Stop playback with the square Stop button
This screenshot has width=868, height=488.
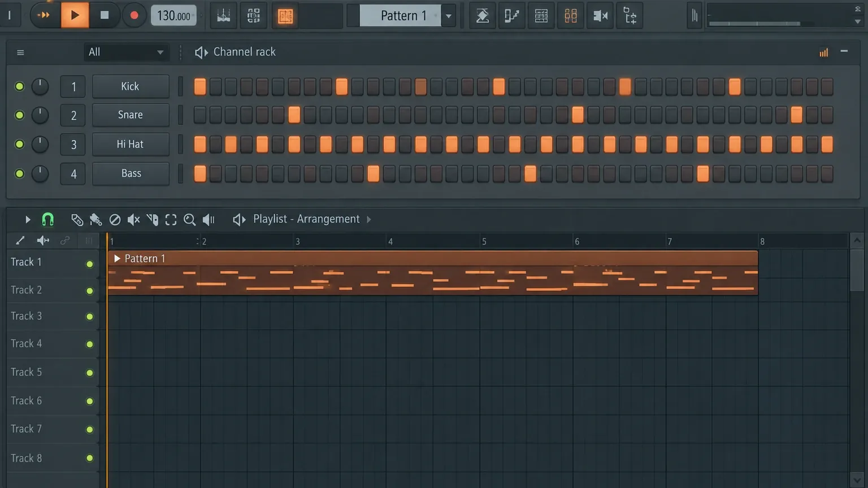click(x=105, y=15)
